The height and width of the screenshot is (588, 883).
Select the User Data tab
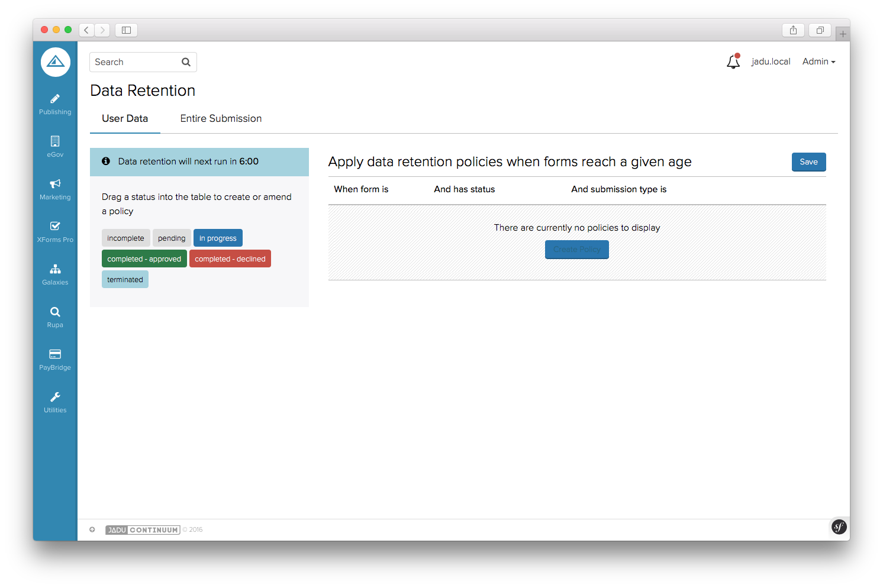125,118
